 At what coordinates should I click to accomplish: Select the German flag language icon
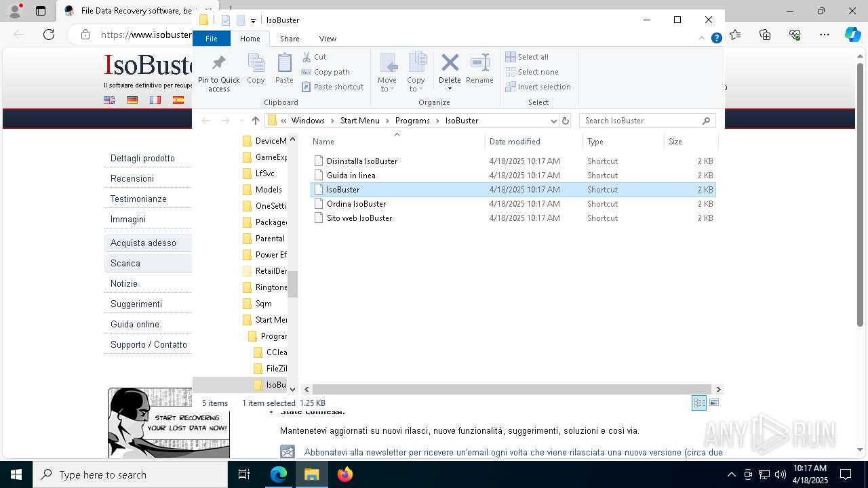pyautogui.click(x=132, y=100)
